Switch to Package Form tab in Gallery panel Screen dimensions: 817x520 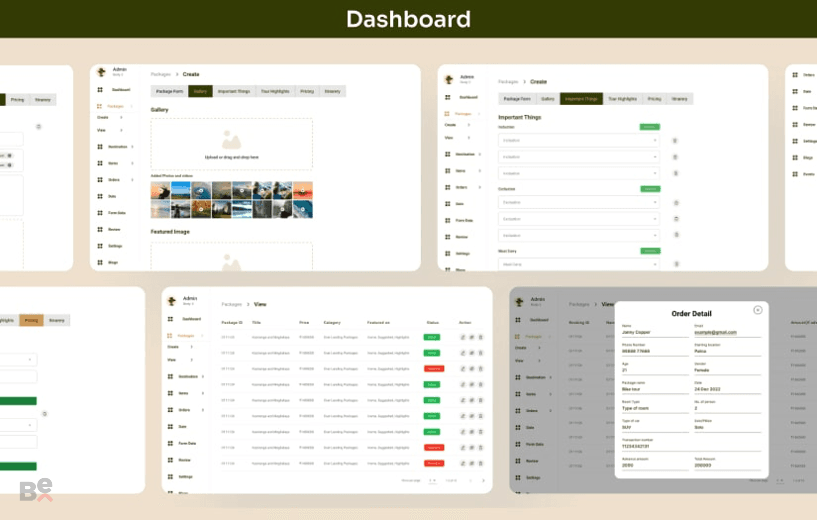169,91
